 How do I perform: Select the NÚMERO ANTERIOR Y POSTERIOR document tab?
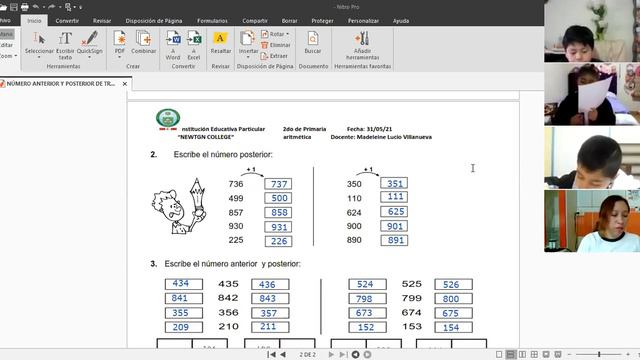tap(60, 84)
